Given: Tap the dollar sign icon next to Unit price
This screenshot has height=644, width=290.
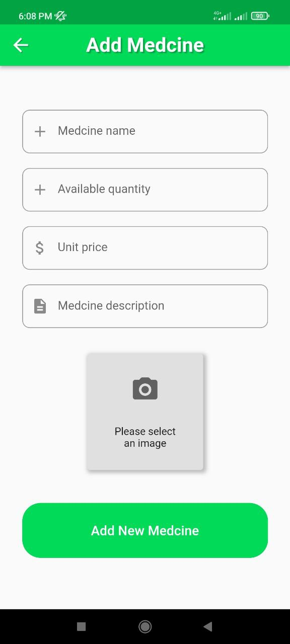Looking at the screenshot, I should tap(40, 248).
